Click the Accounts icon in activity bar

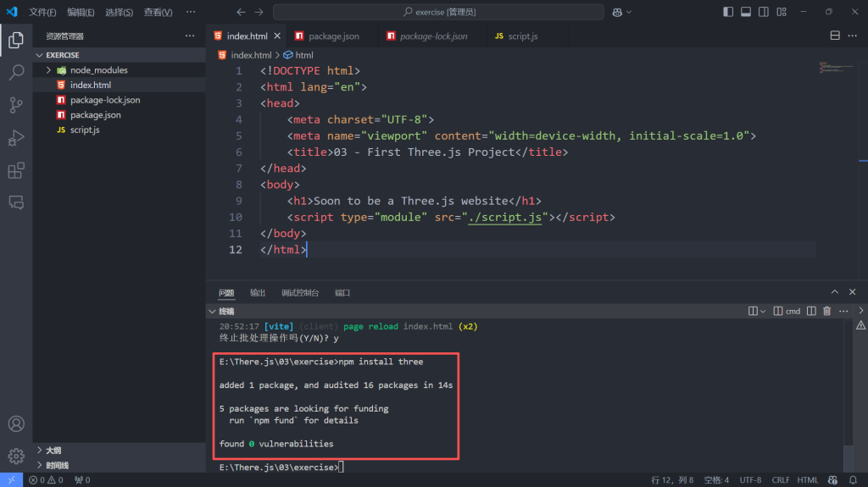click(x=16, y=423)
